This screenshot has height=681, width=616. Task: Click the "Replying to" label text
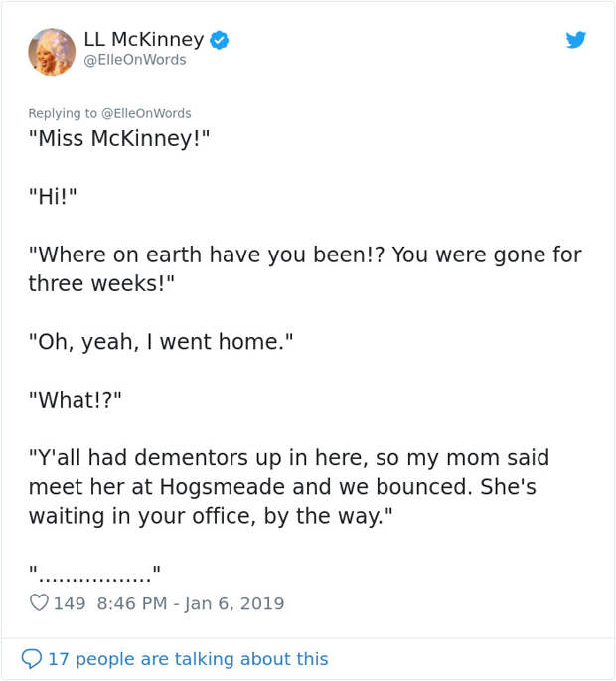click(x=64, y=113)
